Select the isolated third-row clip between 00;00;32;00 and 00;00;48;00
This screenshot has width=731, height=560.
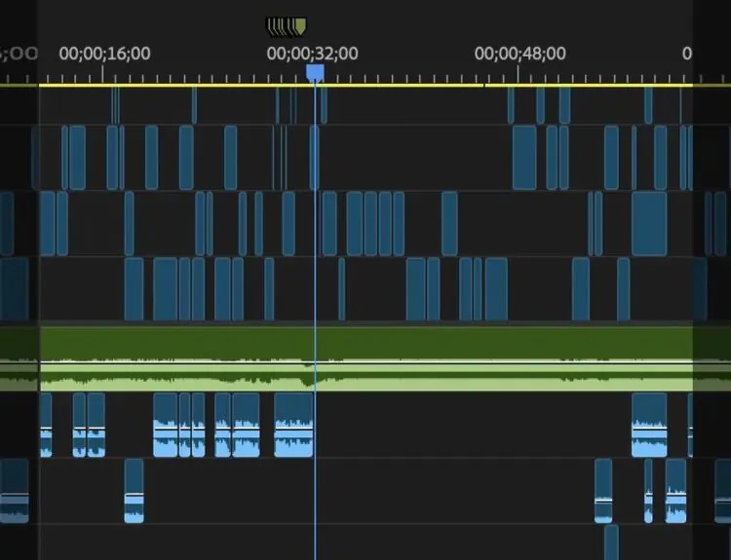(x=449, y=223)
